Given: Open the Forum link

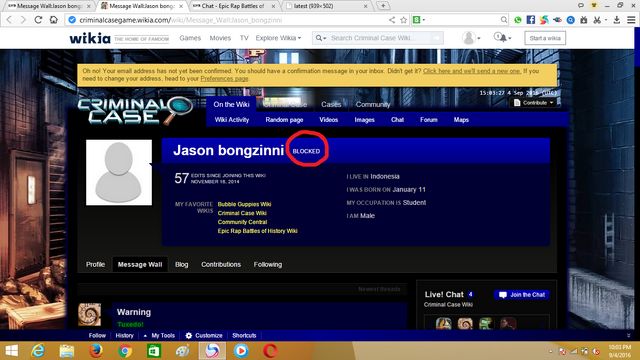Looking at the screenshot, I should (429, 120).
